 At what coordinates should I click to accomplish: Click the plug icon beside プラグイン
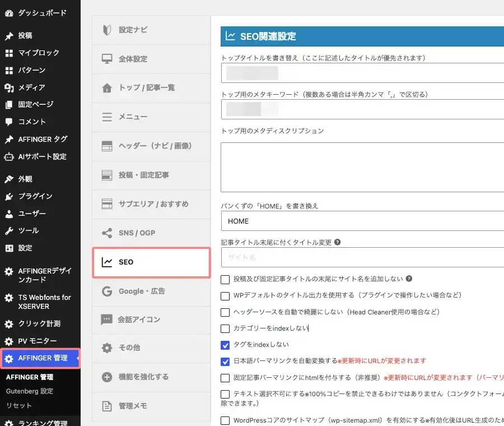tap(9, 196)
